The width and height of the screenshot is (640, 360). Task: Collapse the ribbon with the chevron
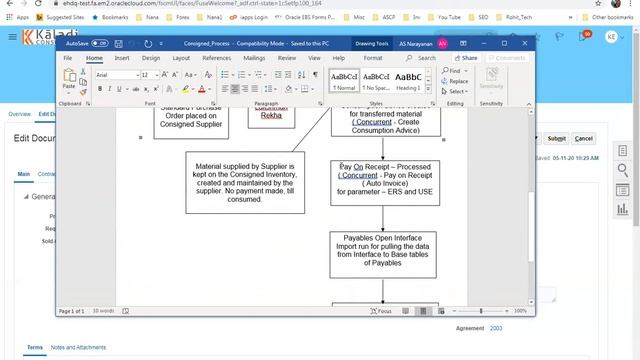[529, 104]
